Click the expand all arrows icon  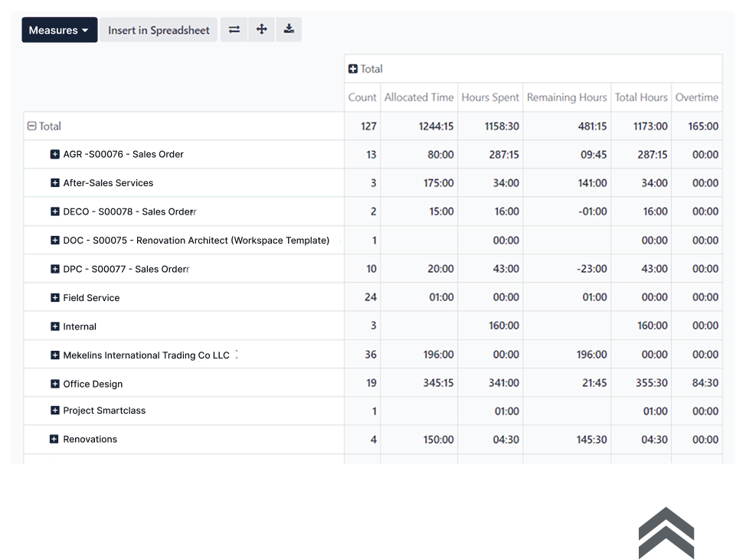[x=261, y=30]
